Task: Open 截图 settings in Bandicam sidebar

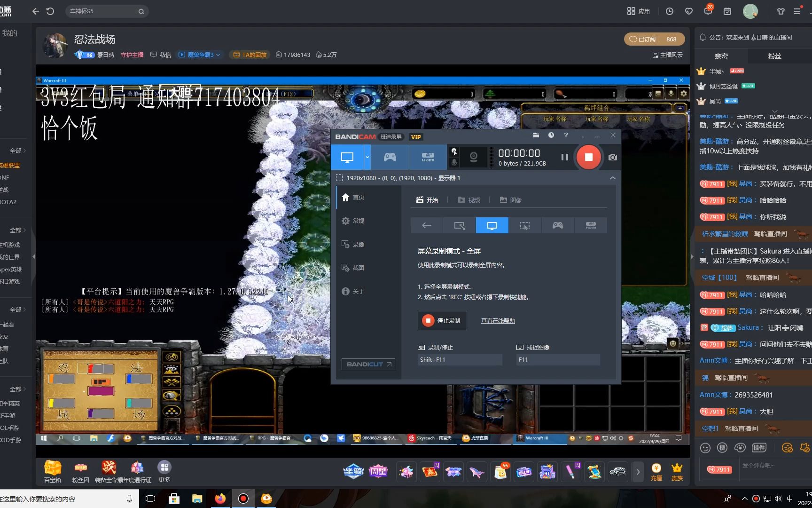Action: pyautogui.click(x=353, y=268)
